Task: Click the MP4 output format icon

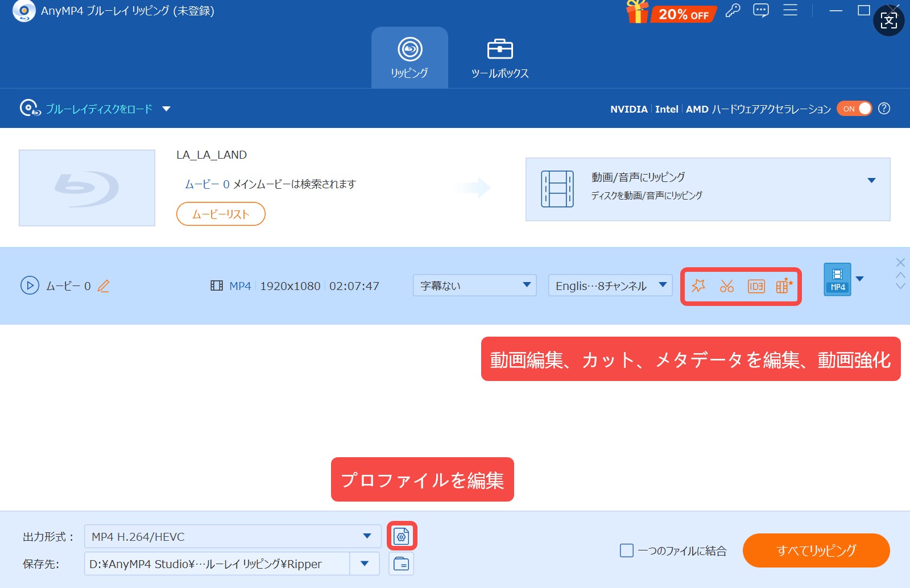Action: click(837, 279)
